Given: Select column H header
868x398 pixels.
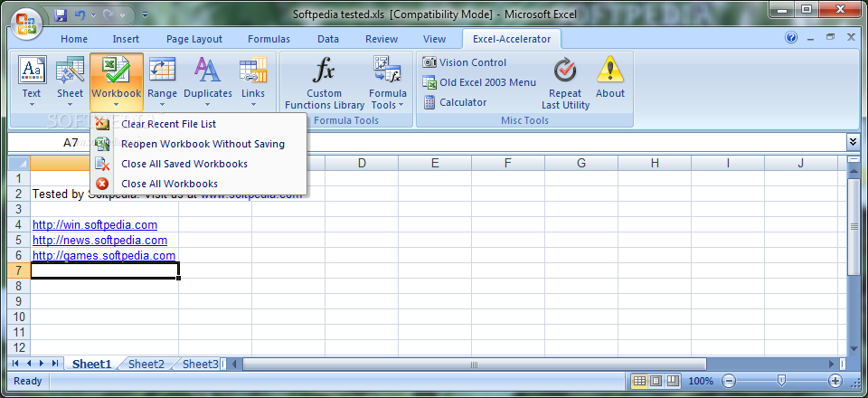Looking at the screenshot, I should tap(655, 164).
